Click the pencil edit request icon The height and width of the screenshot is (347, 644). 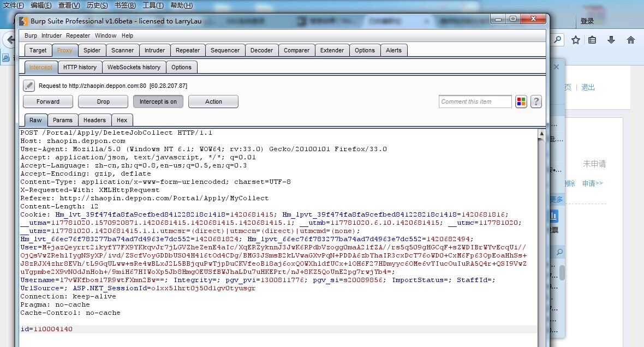click(x=29, y=86)
